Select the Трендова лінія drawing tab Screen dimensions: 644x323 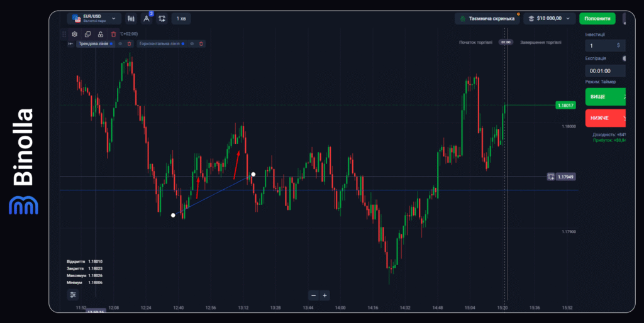pos(92,44)
